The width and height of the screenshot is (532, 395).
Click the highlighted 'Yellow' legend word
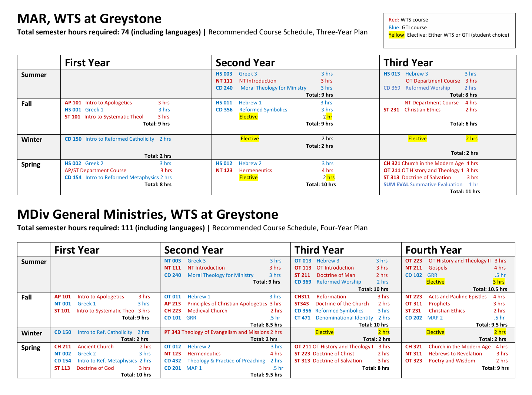click(396, 35)
